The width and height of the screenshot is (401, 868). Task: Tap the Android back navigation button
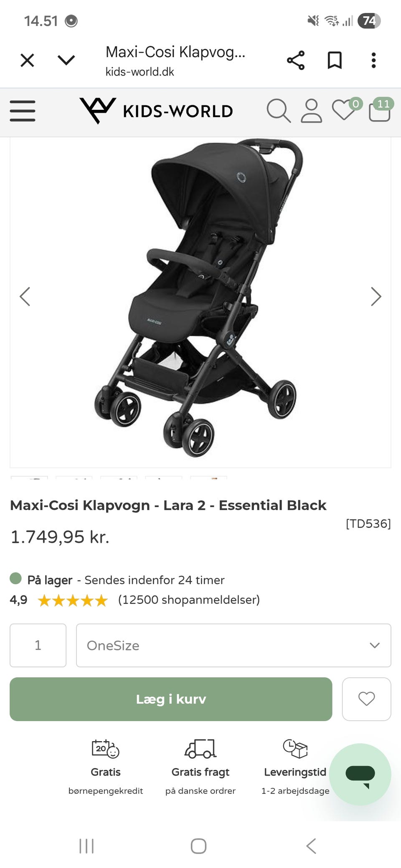point(311,846)
